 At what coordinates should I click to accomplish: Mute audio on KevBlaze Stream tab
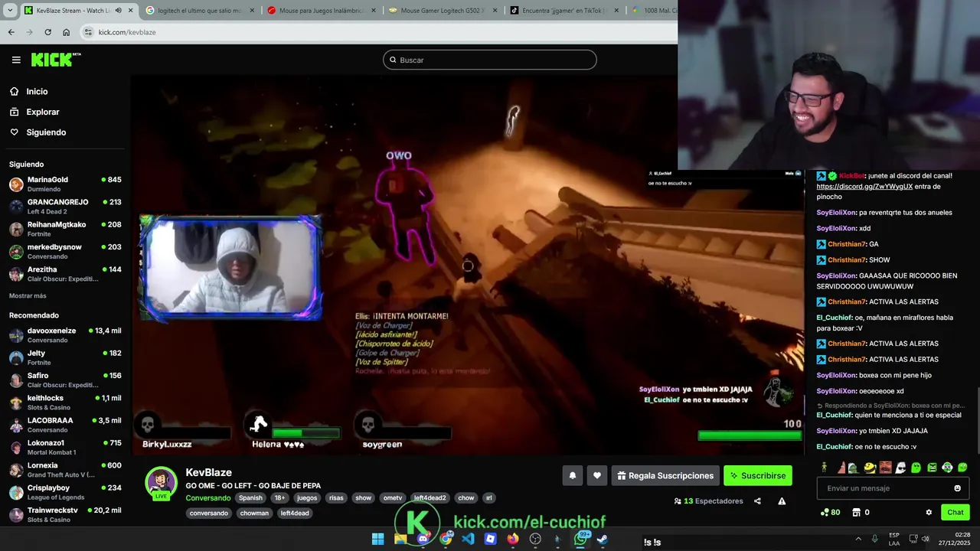click(118, 11)
